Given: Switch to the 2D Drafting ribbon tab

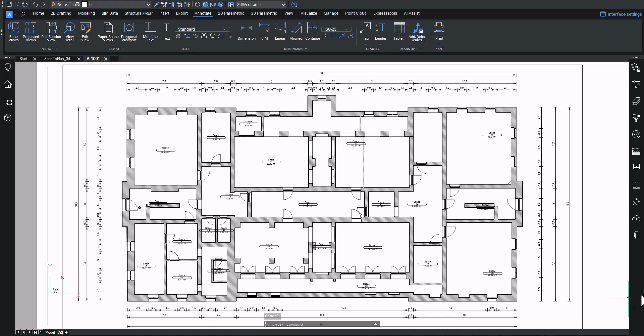Looking at the screenshot, I should (61, 13).
